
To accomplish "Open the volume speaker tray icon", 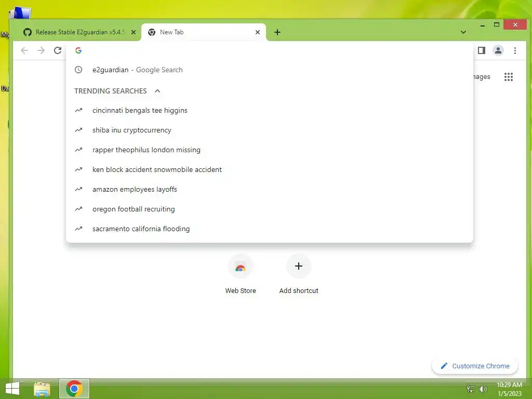I will coord(483,389).
